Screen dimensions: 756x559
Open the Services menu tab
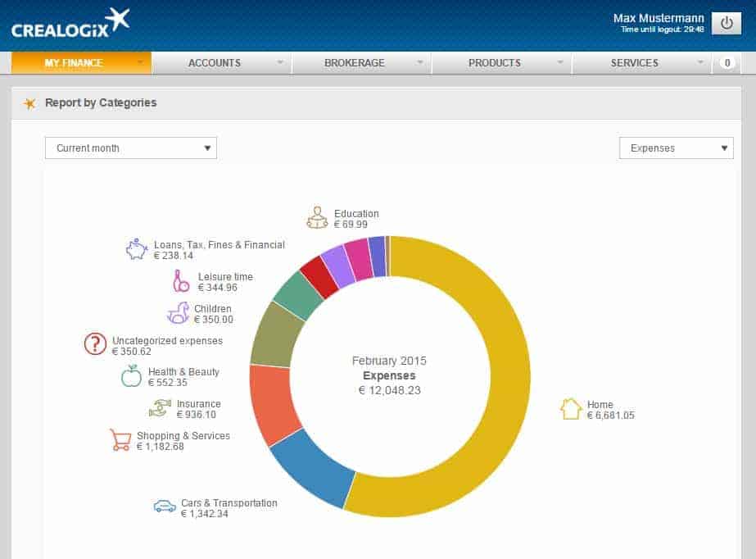point(634,63)
